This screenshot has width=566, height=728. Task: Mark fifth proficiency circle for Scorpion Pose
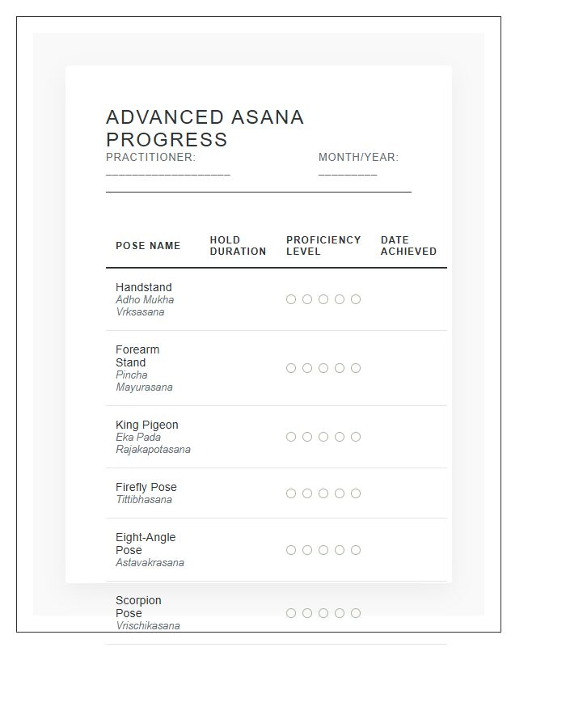356,613
